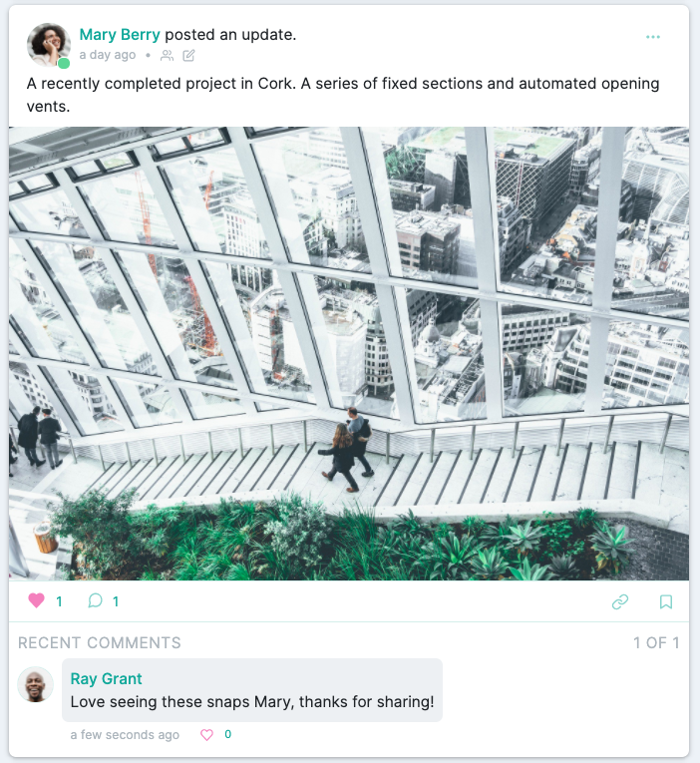Copy post link with chain icon
This screenshot has height=763, width=700.
(x=620, y=602)
